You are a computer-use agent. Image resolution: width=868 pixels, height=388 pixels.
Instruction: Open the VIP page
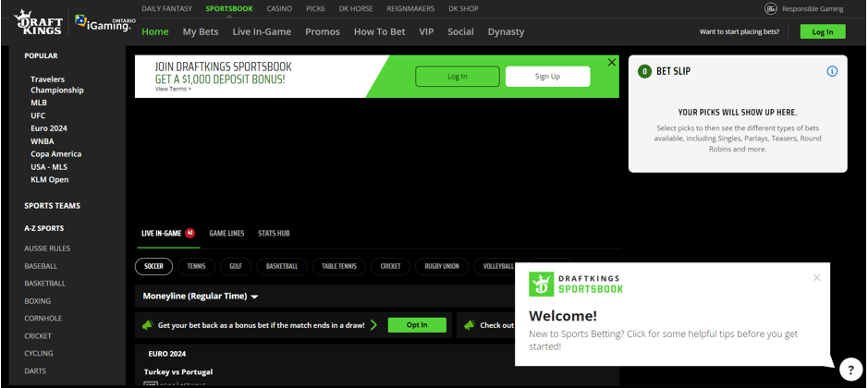point(426,31)
